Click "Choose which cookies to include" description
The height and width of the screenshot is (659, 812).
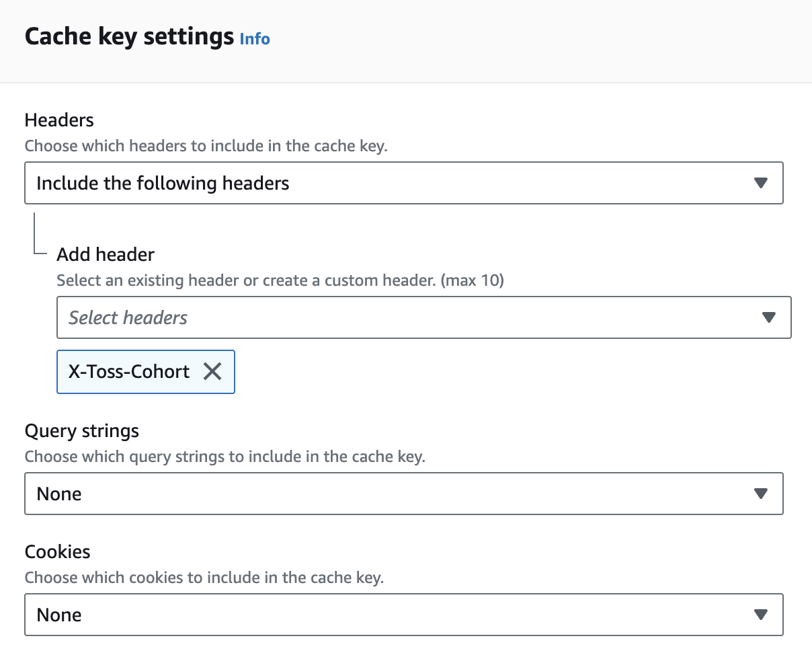[x=204, y=578]
